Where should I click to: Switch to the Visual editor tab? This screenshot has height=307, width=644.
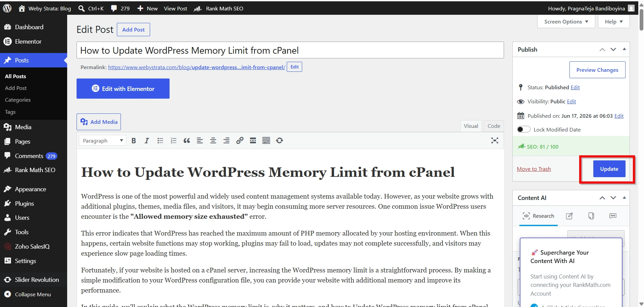click(x=471, y=126)
